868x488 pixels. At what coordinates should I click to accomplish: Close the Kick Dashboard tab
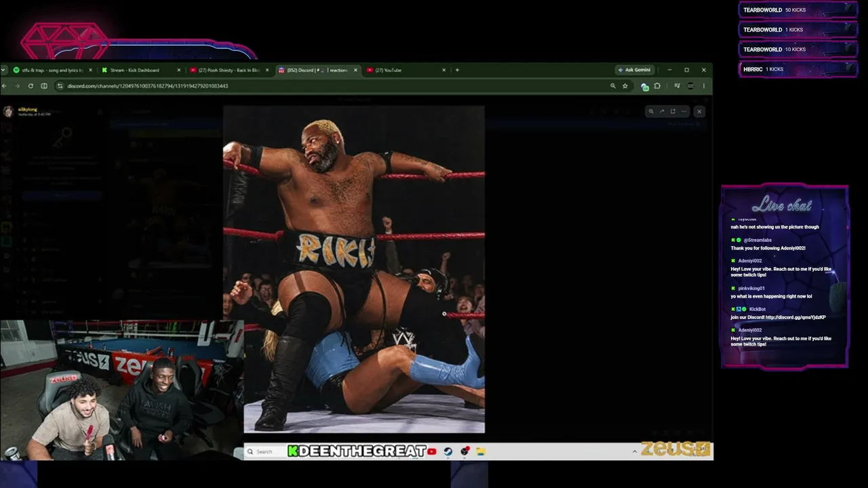tap(179, 70)
